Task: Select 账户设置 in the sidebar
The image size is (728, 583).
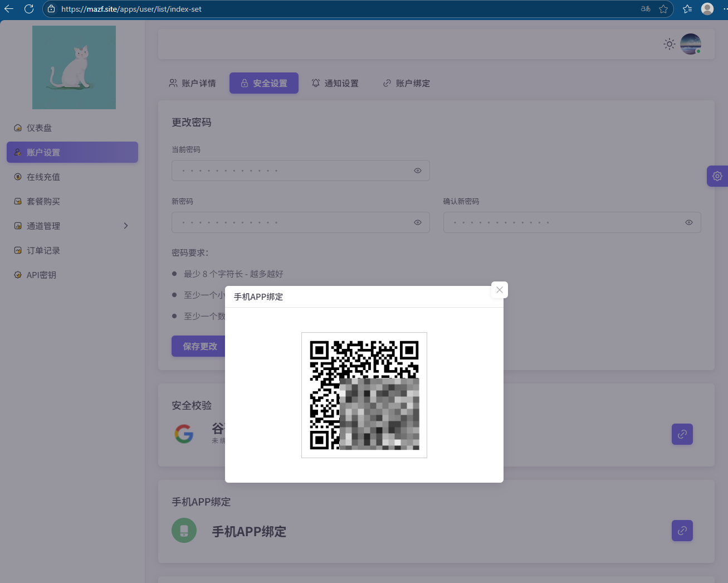Action: click(x=72, y=152)
